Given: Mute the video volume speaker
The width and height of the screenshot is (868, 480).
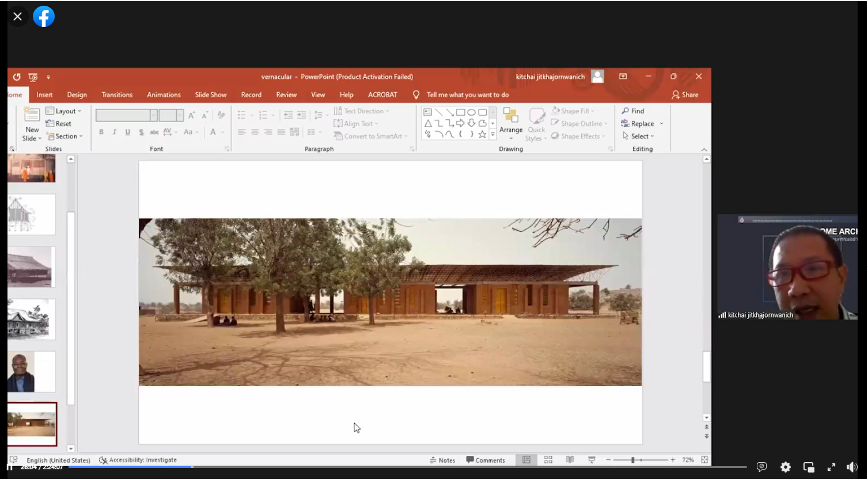Looking at the screenshot, I should [852, 467].
